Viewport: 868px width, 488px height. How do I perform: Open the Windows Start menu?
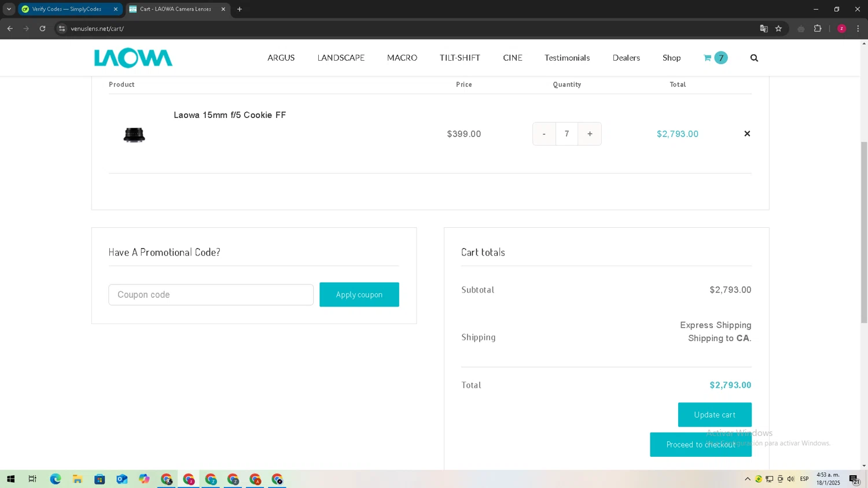pos(10,479)
